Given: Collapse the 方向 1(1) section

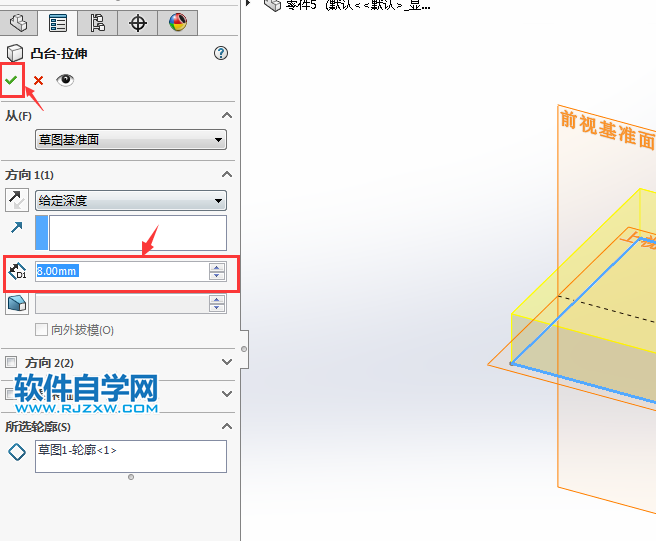Looking at the screenshot, I should pyautogui.click(x=227, y=174).
